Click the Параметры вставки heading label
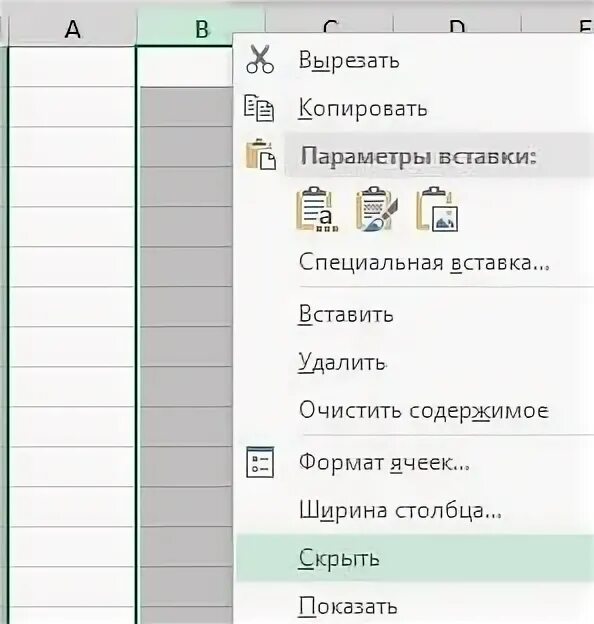This screenshot has height=624, width=594. [x=418, y=156]
